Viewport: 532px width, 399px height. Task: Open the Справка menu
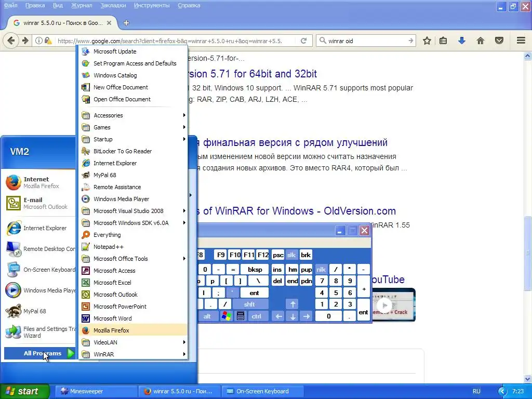[x=189, y=5]
